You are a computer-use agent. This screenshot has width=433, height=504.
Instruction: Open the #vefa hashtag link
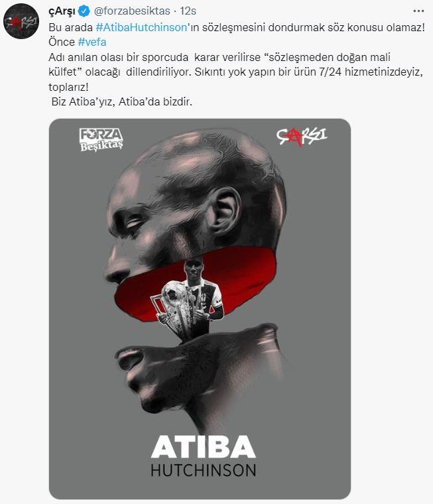tap(92, 42)
